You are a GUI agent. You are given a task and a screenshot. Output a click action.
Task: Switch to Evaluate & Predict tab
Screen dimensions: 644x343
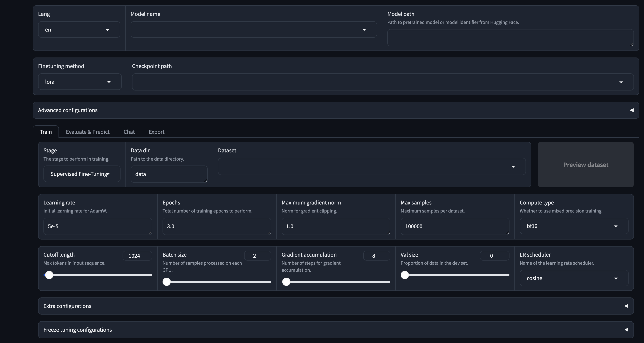(x=88, y=132)
